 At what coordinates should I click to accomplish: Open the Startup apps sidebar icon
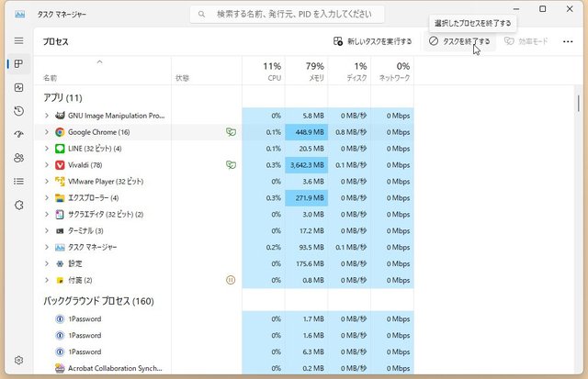point(18,134)
